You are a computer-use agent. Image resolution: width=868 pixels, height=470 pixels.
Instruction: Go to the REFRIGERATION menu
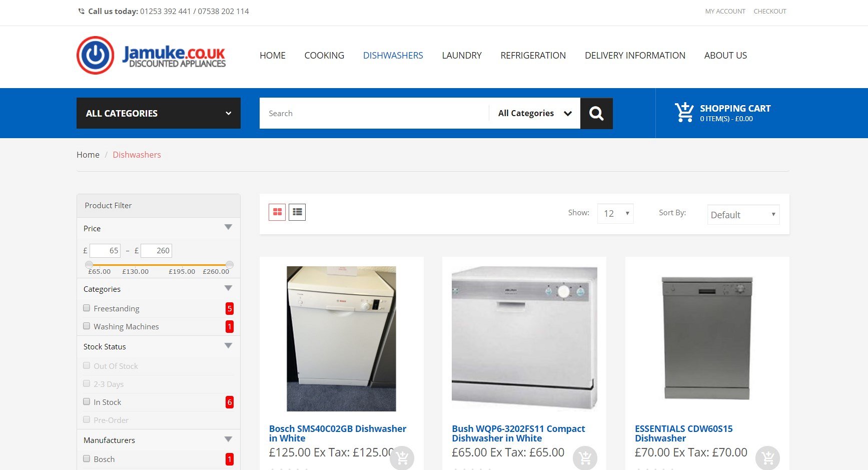(533, 56)
